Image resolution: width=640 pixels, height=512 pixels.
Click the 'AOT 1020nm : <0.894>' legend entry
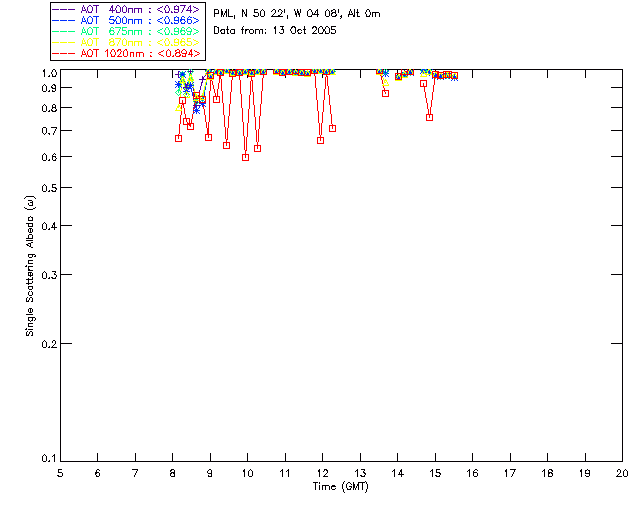[127, 53]
